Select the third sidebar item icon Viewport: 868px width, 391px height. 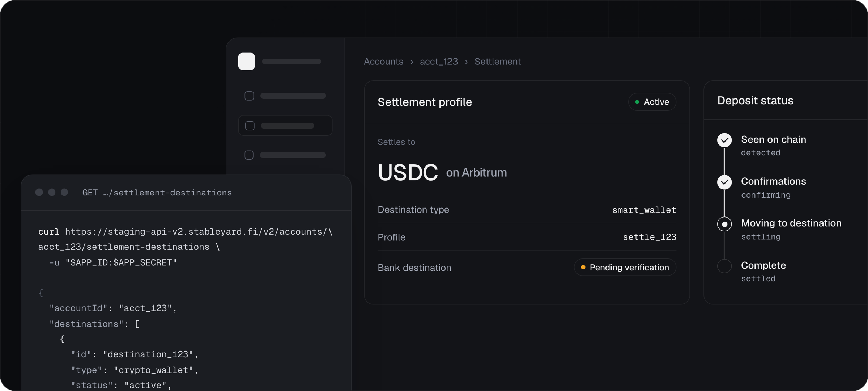pos(249,155)
